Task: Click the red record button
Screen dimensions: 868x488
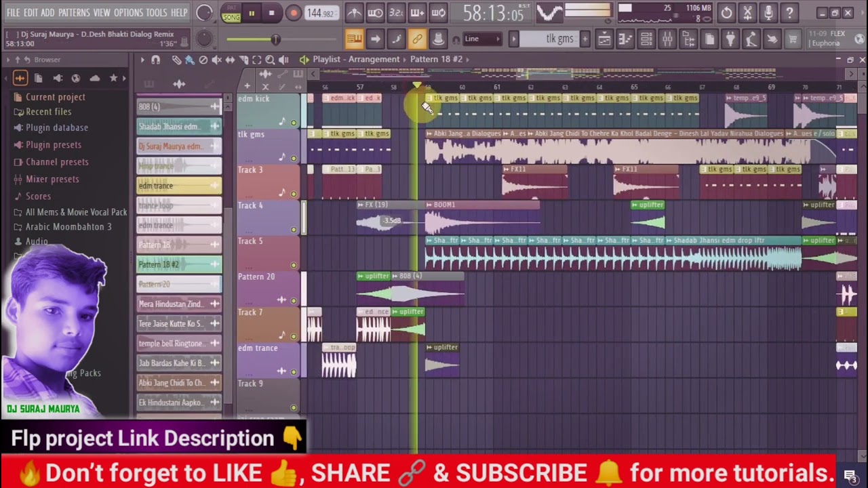Action: tap(293, 13)
